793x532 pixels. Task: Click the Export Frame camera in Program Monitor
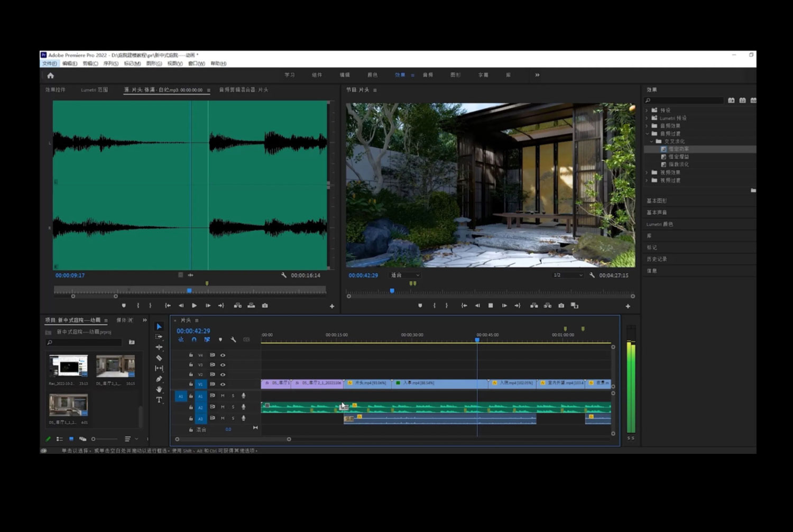coord(561,306)
